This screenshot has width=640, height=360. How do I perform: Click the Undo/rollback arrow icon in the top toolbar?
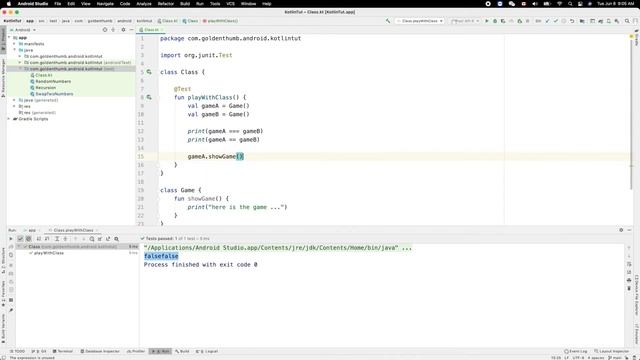(572, 21)
